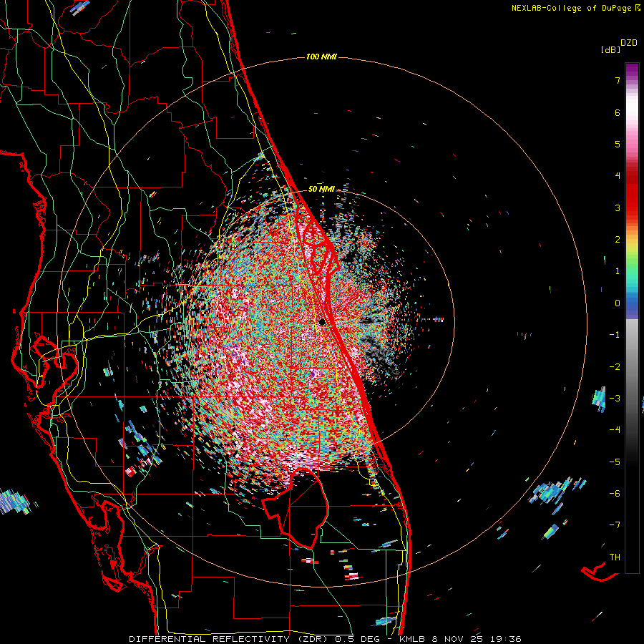Click the KMLB station identifier text

click(412, 639)
